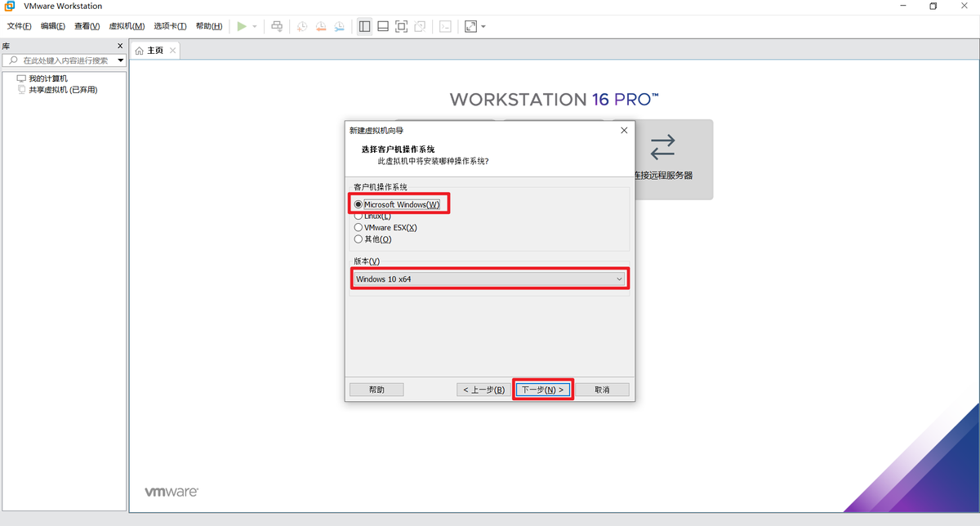Image resolution: width=980 pixels, height=526 pixels.
Task: Click the take snapshot clock icon
Action: coord(302,26)
